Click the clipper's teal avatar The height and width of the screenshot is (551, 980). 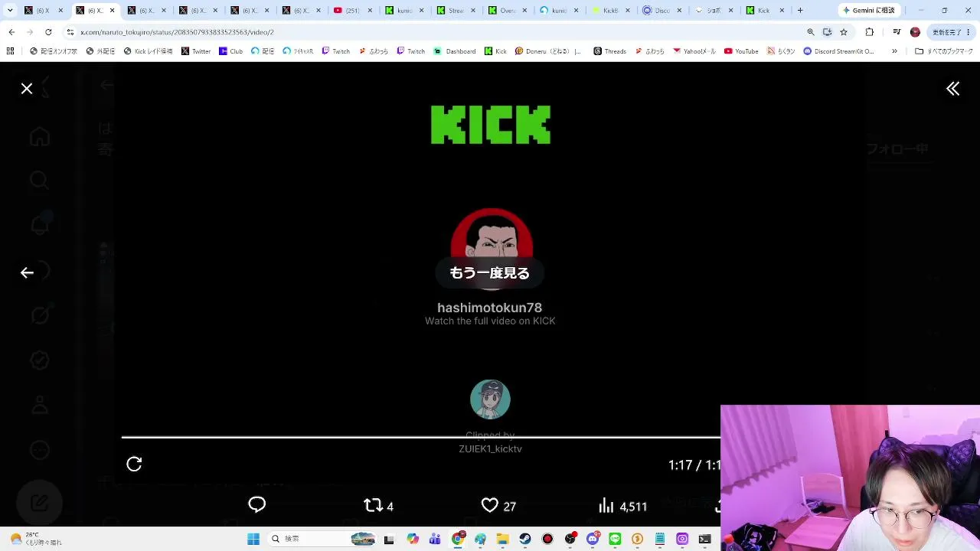(x=490, y=399)
